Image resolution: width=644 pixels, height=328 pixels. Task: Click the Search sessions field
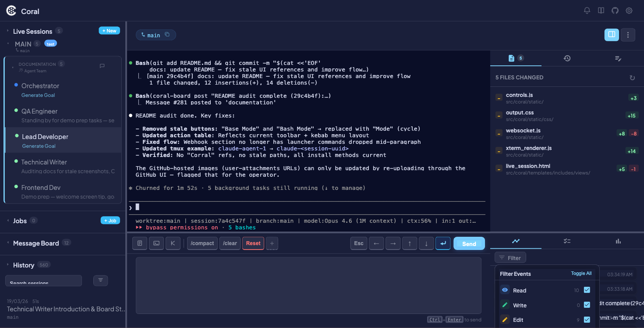[x=43, y=281]
